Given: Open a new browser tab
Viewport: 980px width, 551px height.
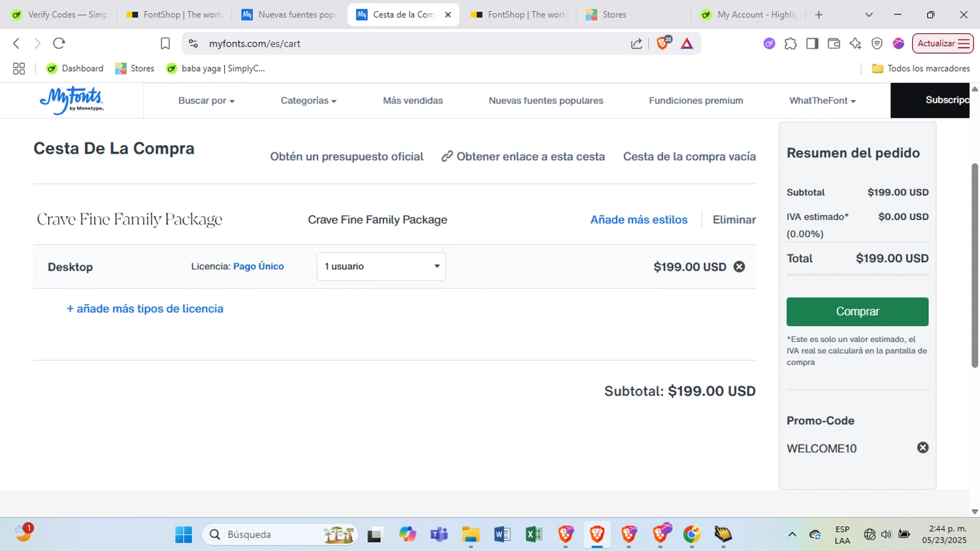Looking at the screenshot, I should (819, 14).
